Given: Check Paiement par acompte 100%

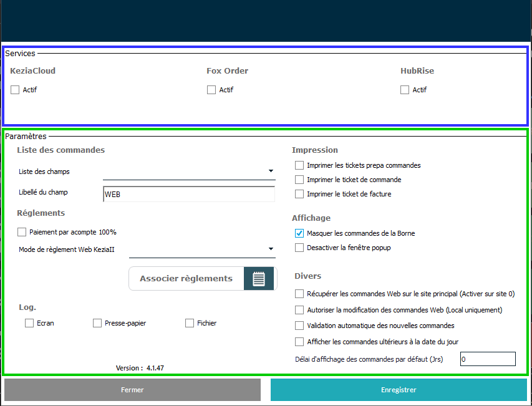Looking at the screenshot, I should pyautogui.click(x=22, y=232).
